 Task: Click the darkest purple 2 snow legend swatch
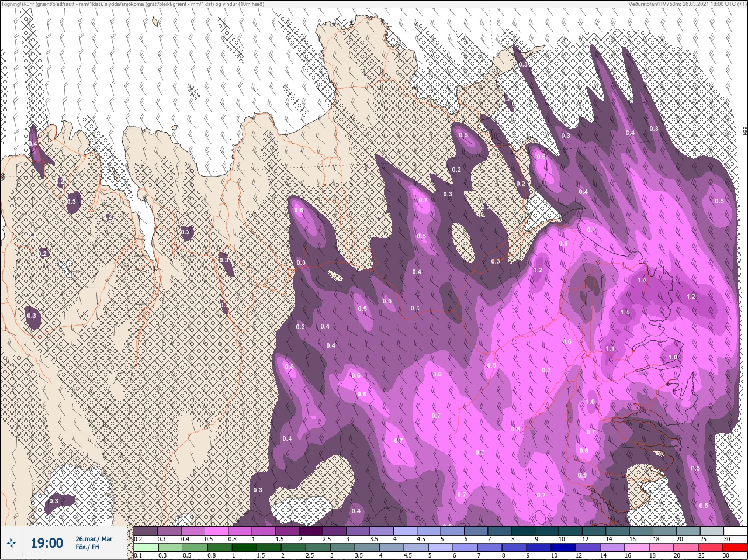click(x=312, y=531)
